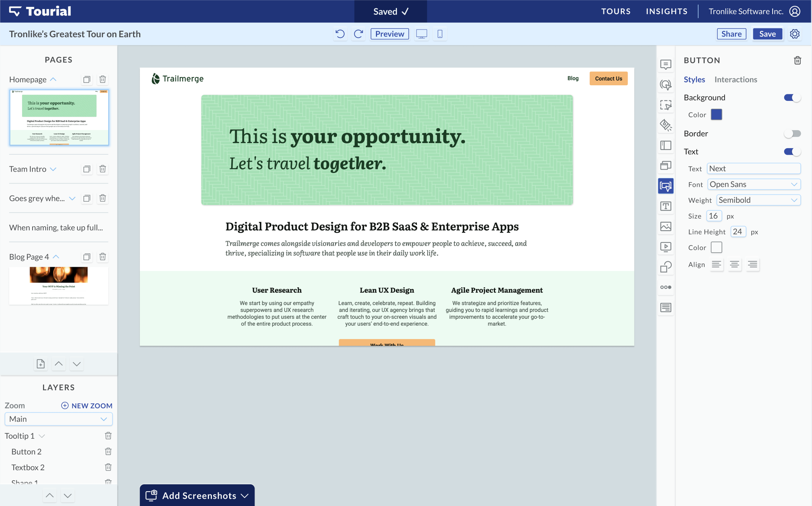Duplicate the Team Intro page
The image size is (812, 506).
coord(87,169)
